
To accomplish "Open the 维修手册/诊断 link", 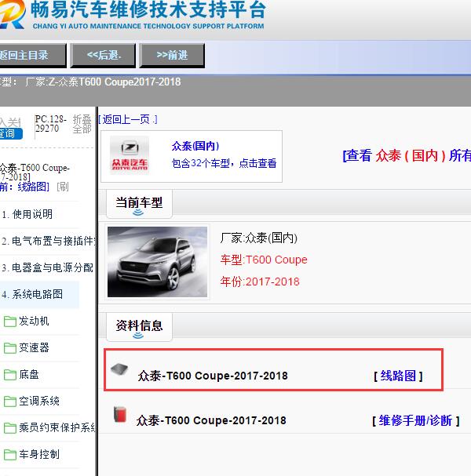I will [x=415, y=421].
